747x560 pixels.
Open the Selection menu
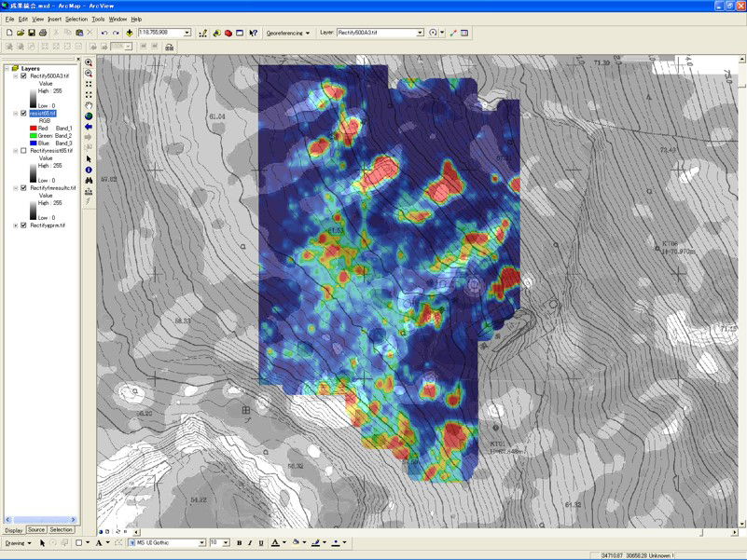(x=76, y=19)
